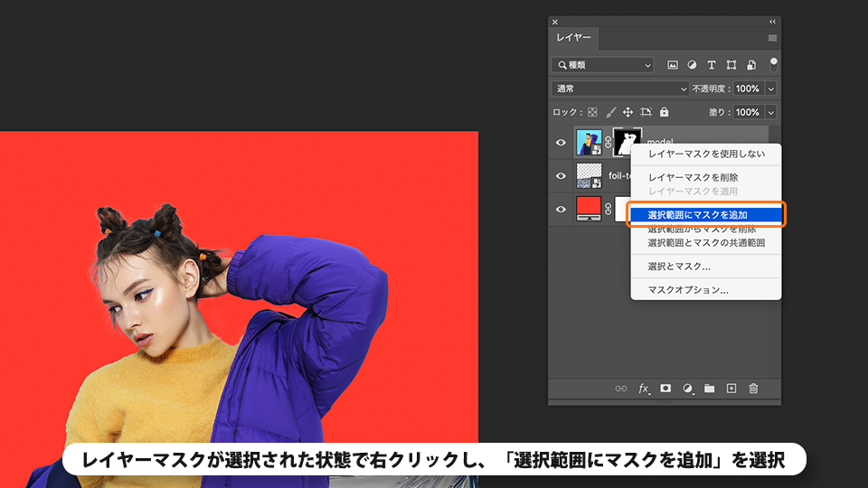Choose 選択とマスク... menu item
Screen dimensions: 868x488
click(x=706, y=266)
